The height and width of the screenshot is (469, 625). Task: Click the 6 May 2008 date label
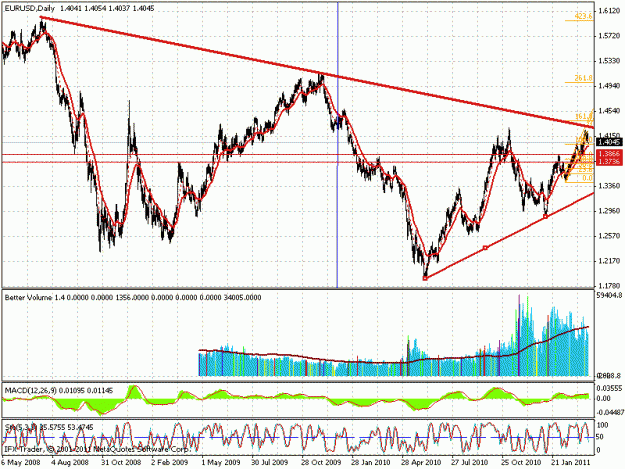point(21,462)
